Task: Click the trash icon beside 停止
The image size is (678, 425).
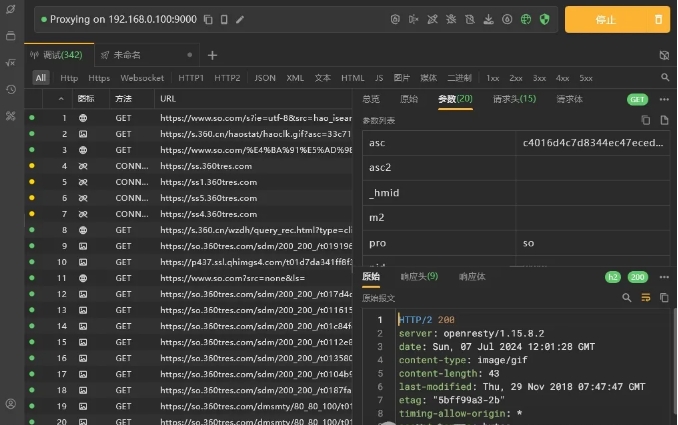Action: [657, 19]
